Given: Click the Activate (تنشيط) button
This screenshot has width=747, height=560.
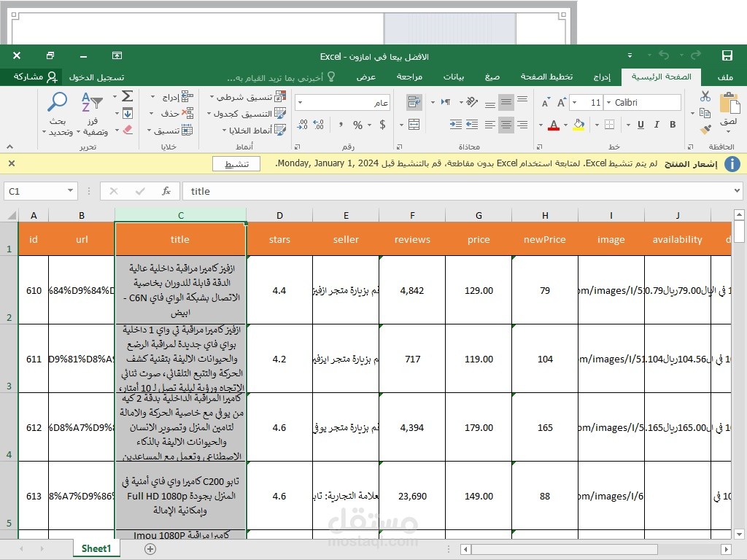Looking at the screenshot, I should 236,164.
